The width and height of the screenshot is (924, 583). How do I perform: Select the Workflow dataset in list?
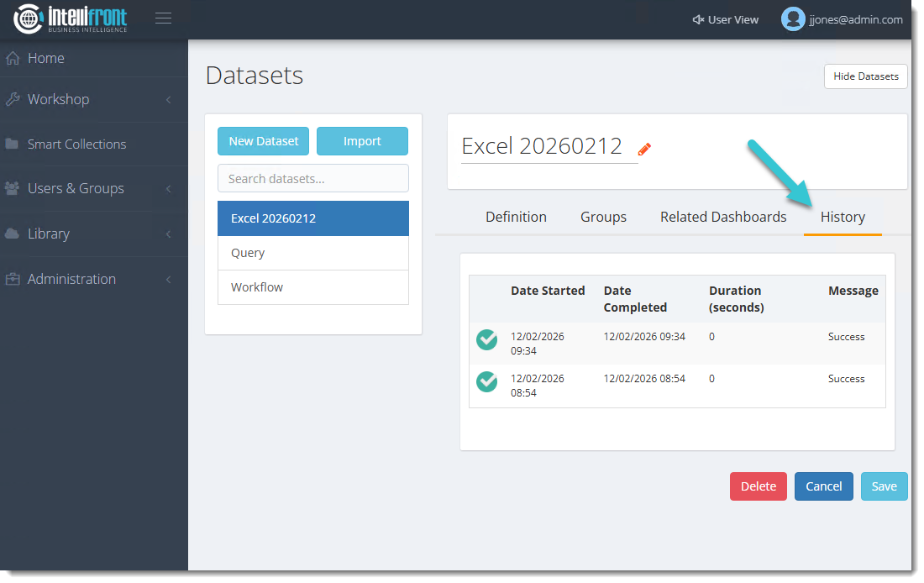[x=312, y=287]
